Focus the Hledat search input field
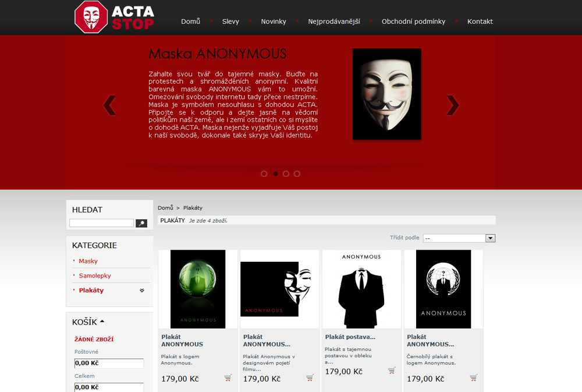Image resolution: width=582 pixels, height=392 pixels. coord(101,223)
